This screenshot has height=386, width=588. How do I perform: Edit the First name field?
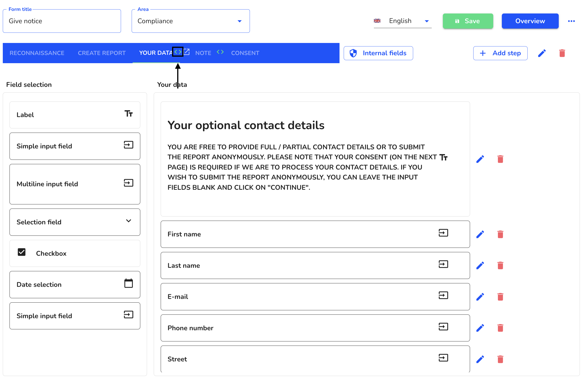480,234
